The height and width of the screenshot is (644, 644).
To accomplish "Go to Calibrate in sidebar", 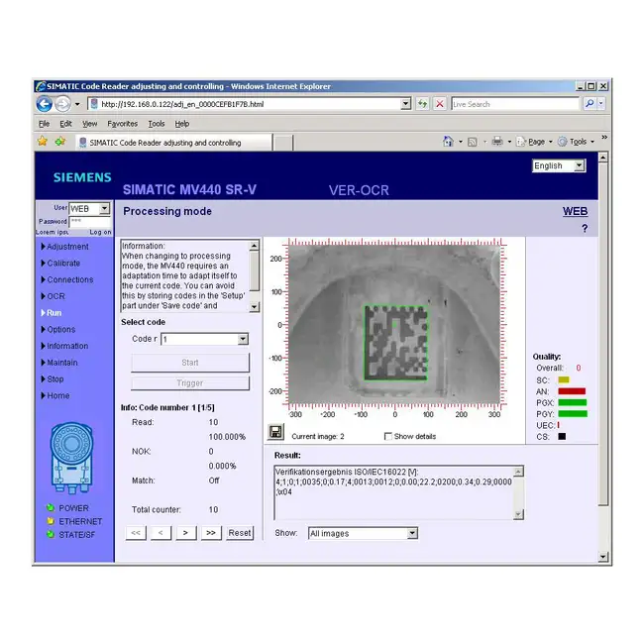I will coord(63,263).
